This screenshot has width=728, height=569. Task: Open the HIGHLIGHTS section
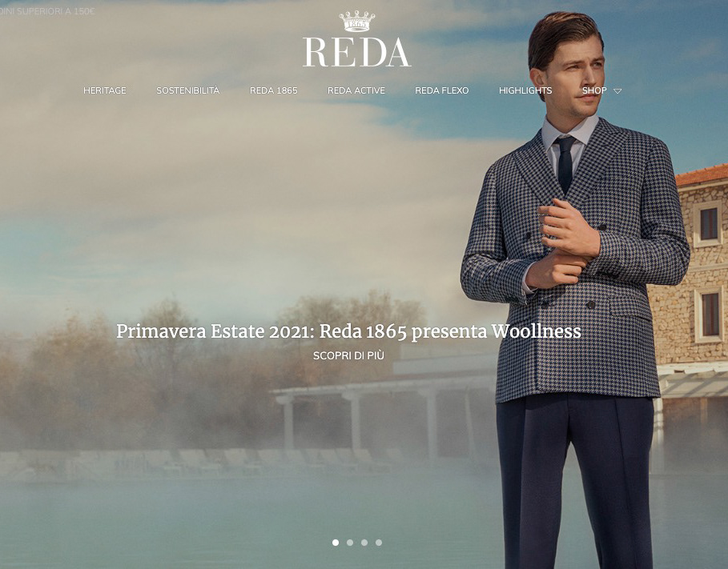(525, 90)
